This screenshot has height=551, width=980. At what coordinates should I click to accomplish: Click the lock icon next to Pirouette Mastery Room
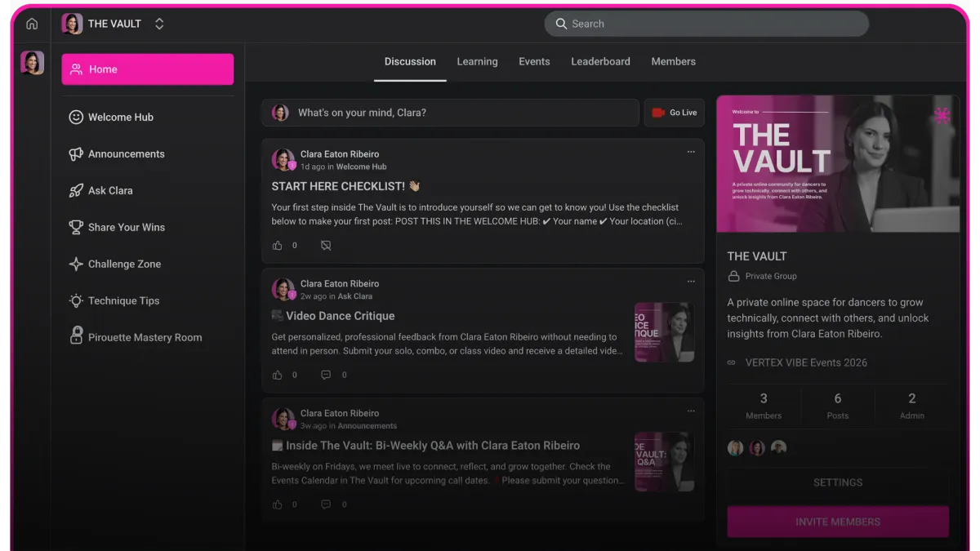pos(76,335)
